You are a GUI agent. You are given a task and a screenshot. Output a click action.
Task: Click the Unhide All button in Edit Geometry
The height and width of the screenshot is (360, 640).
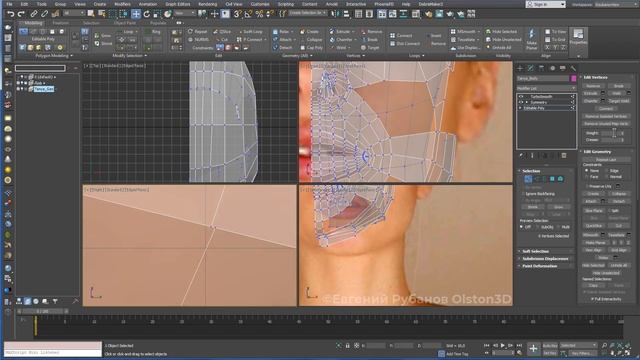tap(618, 265)
